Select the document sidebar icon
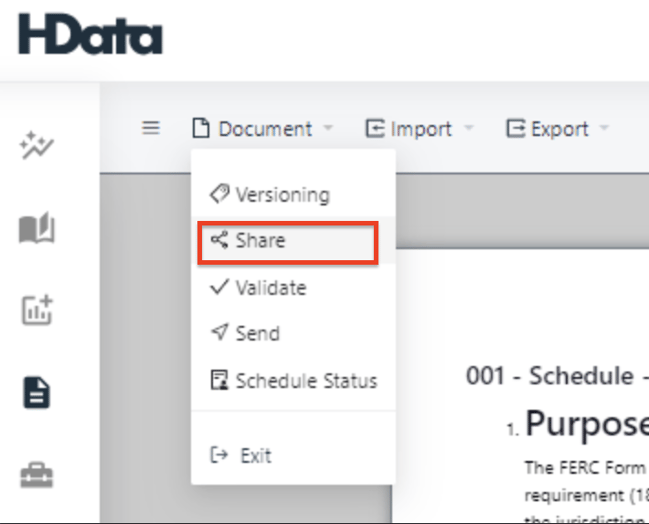This screenshot has width=649, height=524. tap(36, 392)
